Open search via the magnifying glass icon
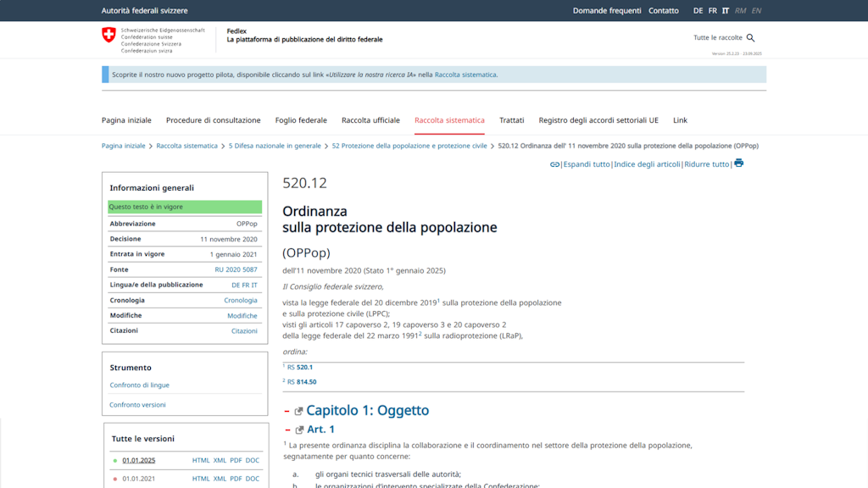Screen dimensions: 868x488 [x=749, y=37]
